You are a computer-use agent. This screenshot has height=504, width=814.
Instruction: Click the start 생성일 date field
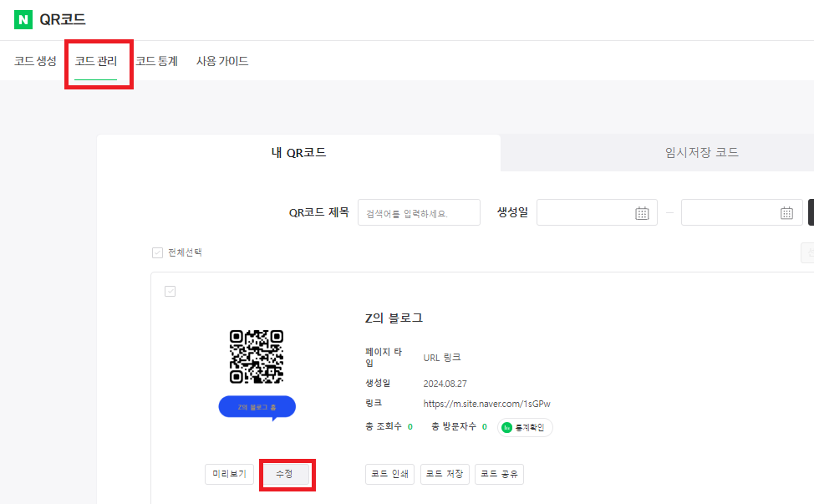click(597, 212)
